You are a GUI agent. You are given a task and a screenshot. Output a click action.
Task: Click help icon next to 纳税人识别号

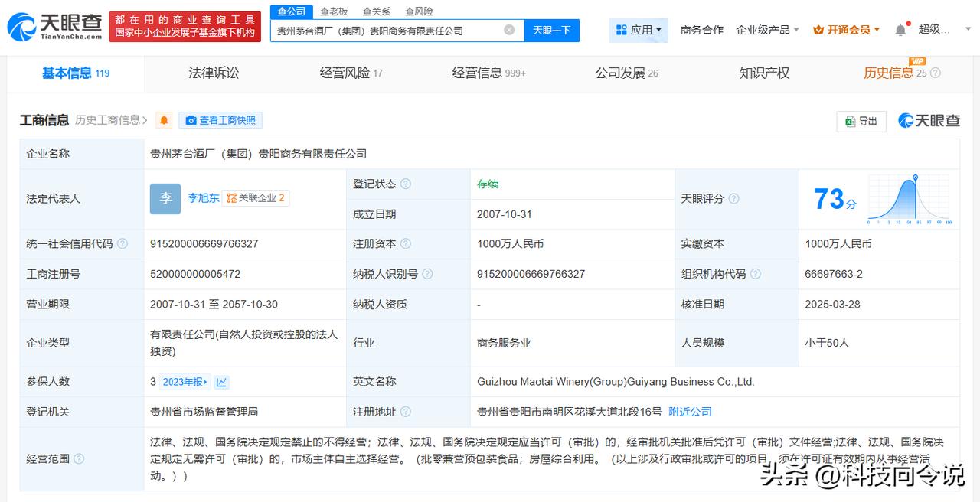pyautogui.click(x=427, y=273)
